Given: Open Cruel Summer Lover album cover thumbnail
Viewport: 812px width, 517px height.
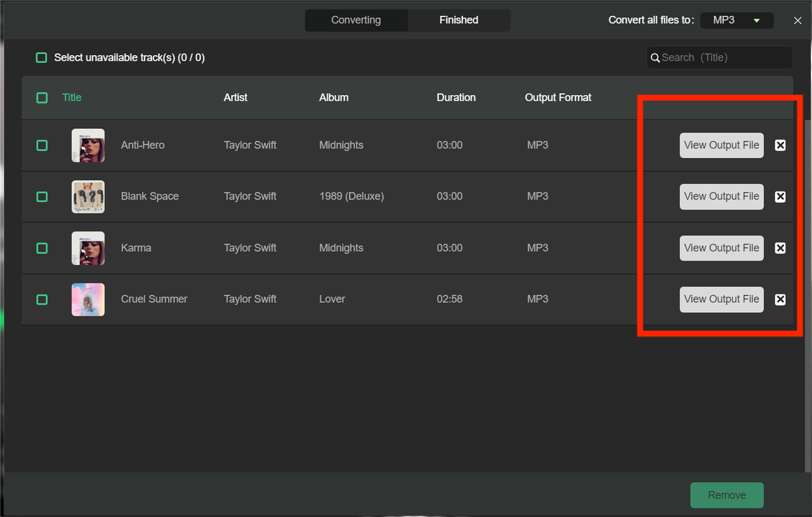Looking at the screenshot, I should pyautogui.click(x=88, y=299).
